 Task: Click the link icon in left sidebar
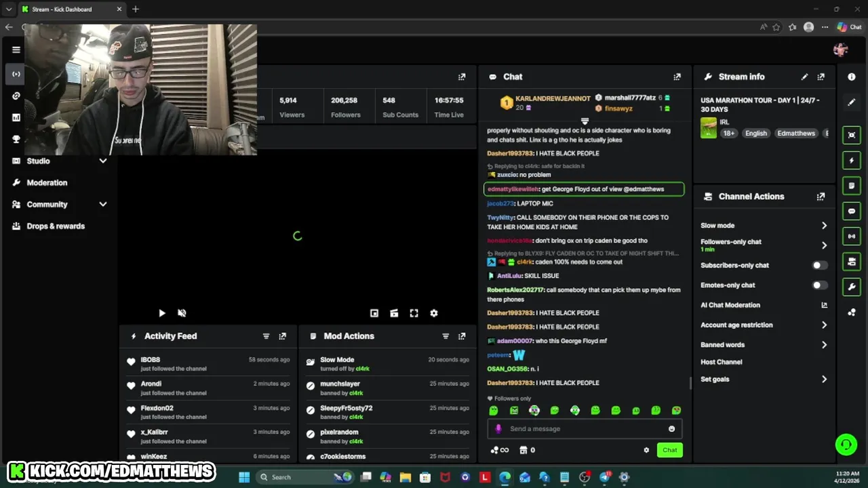tap(16, 96)
